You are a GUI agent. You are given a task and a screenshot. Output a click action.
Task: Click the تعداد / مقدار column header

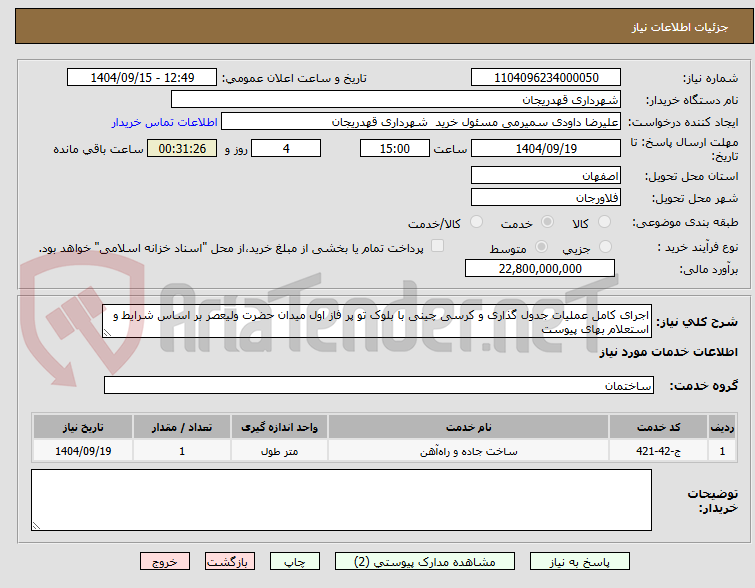[x=182, y=427]
